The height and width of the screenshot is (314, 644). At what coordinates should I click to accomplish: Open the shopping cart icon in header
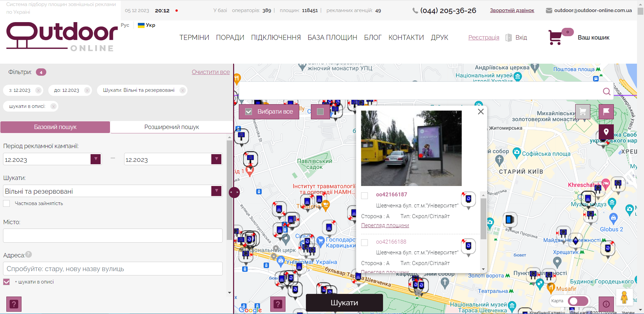(x=555, y=37)
